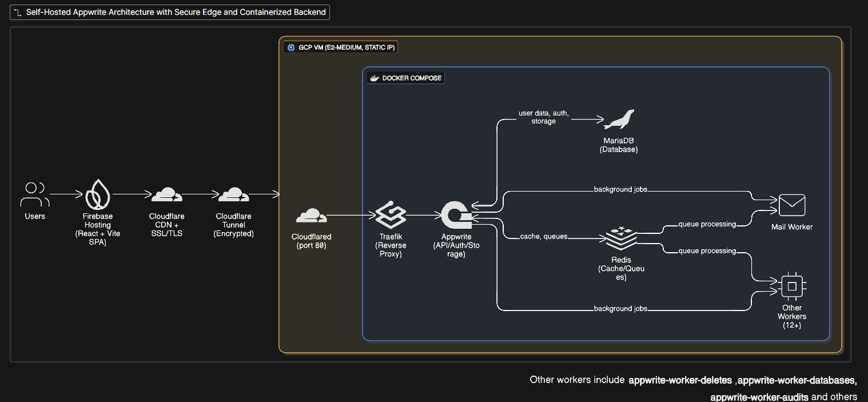
Task: Select the Mail Worker envelope icon
Action: pos(791,204)
